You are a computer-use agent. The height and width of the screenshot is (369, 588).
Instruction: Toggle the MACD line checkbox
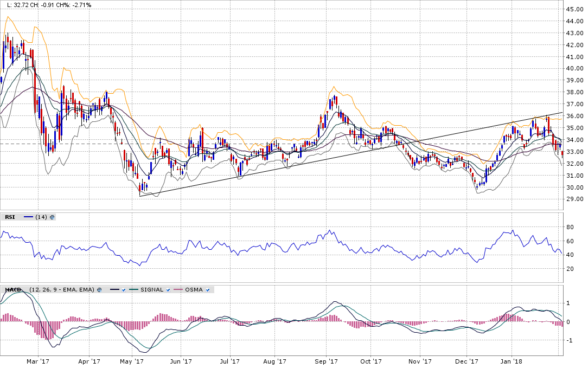pyautogui.click(x=124, y=290)
